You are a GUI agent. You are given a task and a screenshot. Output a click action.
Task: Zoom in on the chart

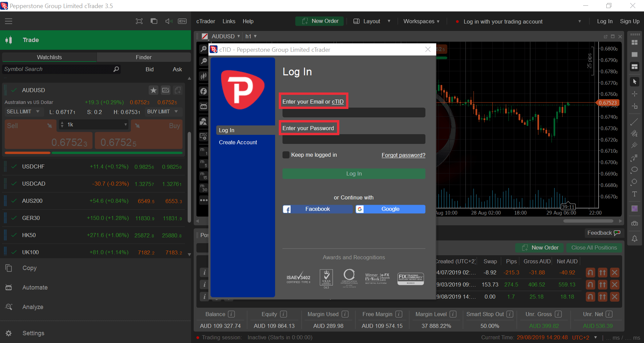pyautogui.click(x=203, y=49)
